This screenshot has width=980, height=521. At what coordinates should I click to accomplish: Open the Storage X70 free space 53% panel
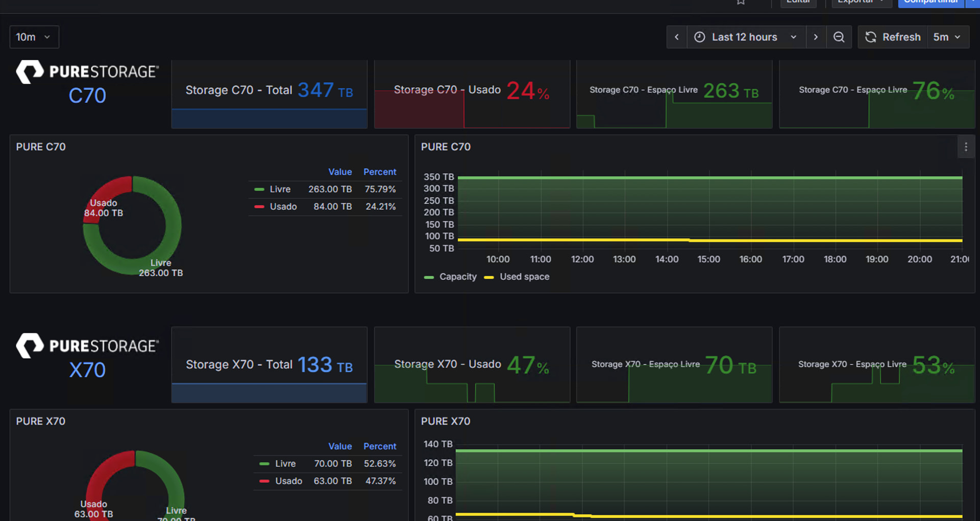coord(877,365)
